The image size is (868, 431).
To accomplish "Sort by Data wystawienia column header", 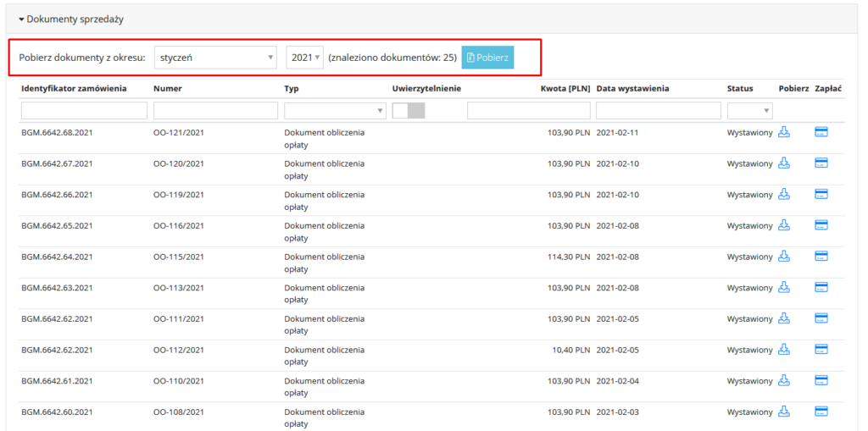I will (x=632, y=88).
